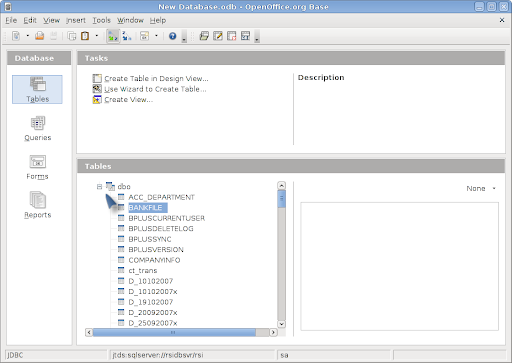Close document with menu bar X
This screenshot has width=512, height=363.
coord(502,20)
